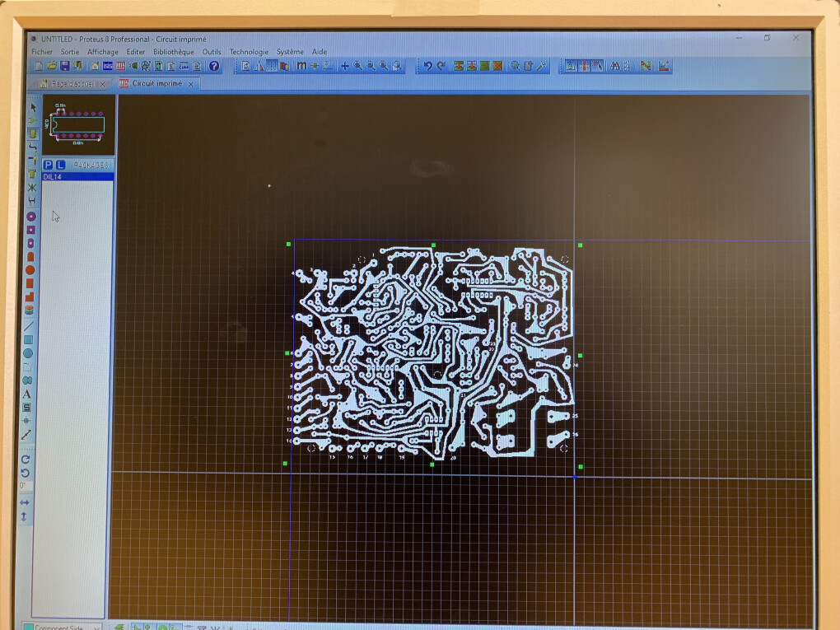Open the Bibliothèque menu
Screen dimensions: 840x630
point(174,52)
